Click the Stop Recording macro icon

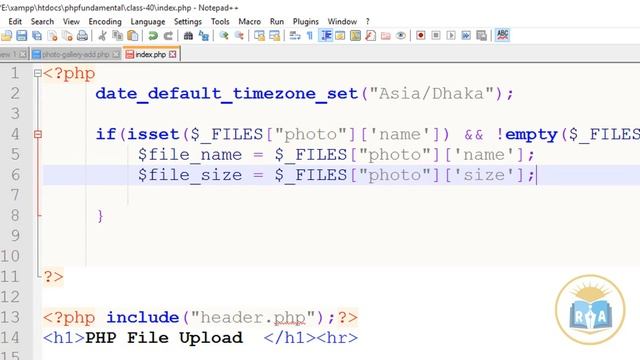coord(436,36)
